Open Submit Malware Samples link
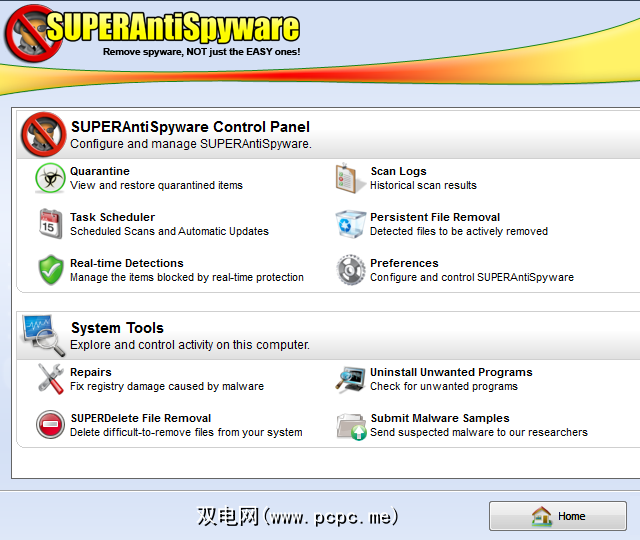Viewport: 640px width, 540px height. coord(440,418)
